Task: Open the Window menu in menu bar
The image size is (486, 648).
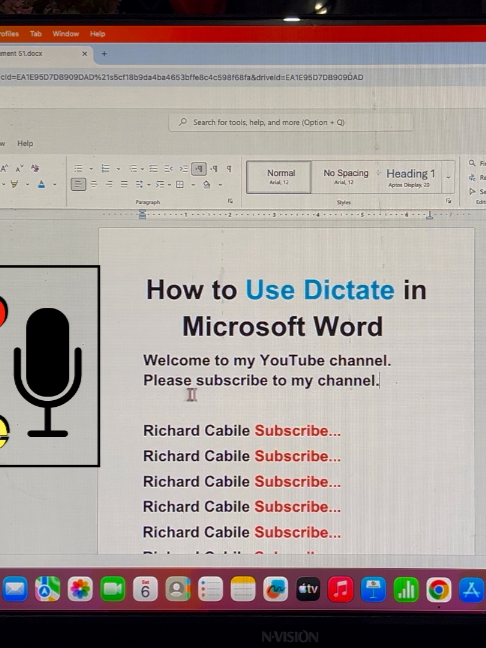Action: pos(65,34)
